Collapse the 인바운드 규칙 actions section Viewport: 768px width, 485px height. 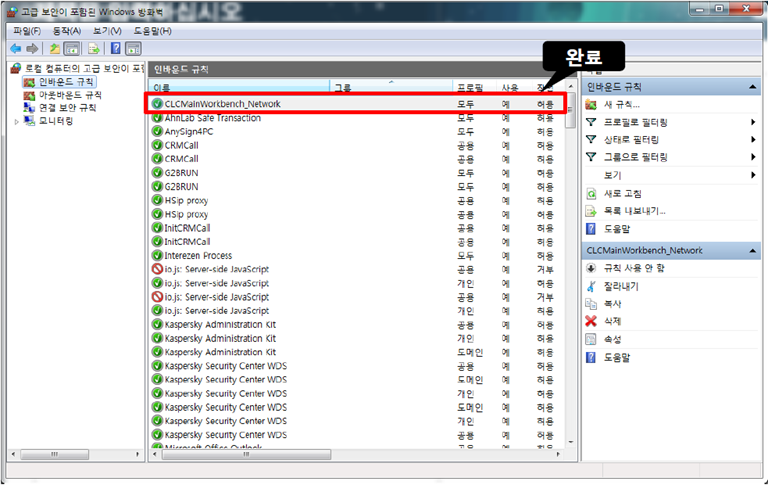coord(752,87)
